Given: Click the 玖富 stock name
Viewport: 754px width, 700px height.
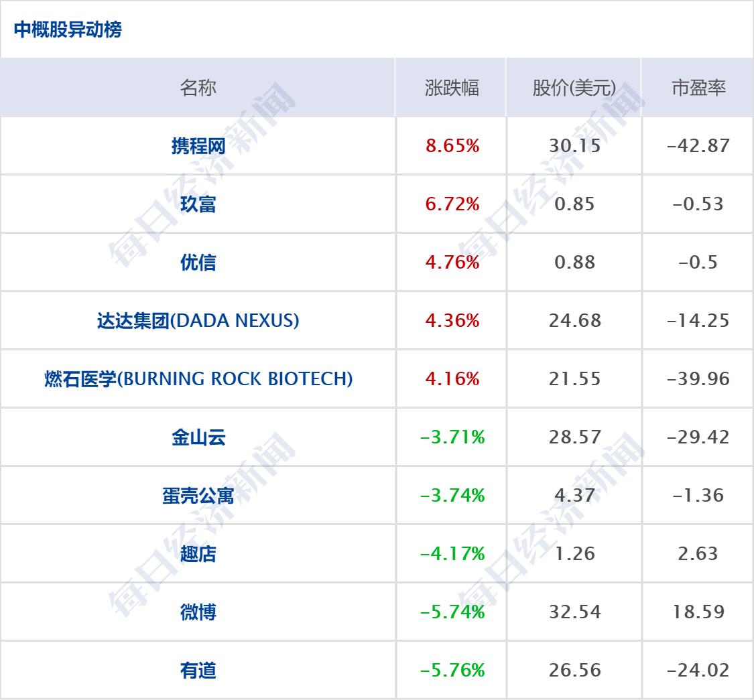Looking at the screenshot, I should [198, 204].
